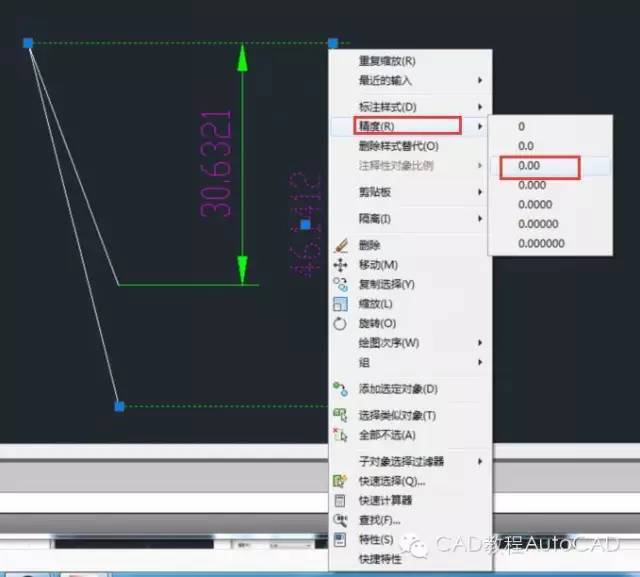This screenshot has width=640, height=577.
Task: Expand arrow next to 标注样式(D)
Action: [480, 107]
